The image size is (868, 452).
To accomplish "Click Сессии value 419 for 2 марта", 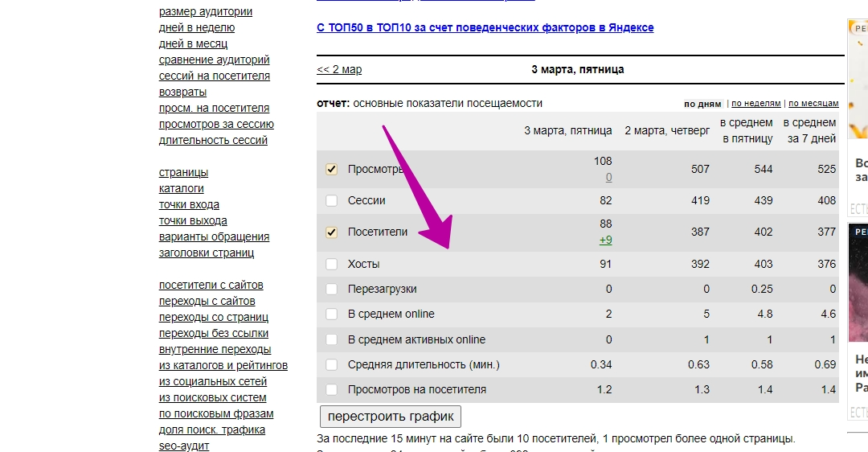I will click(700, 200).
